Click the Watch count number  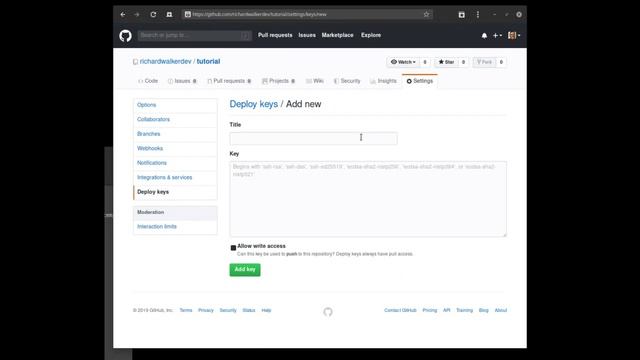pyautogui.click(x=424, y=62)
